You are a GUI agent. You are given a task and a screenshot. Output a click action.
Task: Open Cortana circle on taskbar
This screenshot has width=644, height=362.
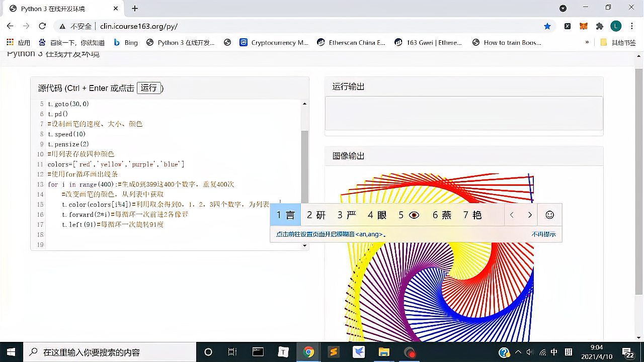[208, 352]
